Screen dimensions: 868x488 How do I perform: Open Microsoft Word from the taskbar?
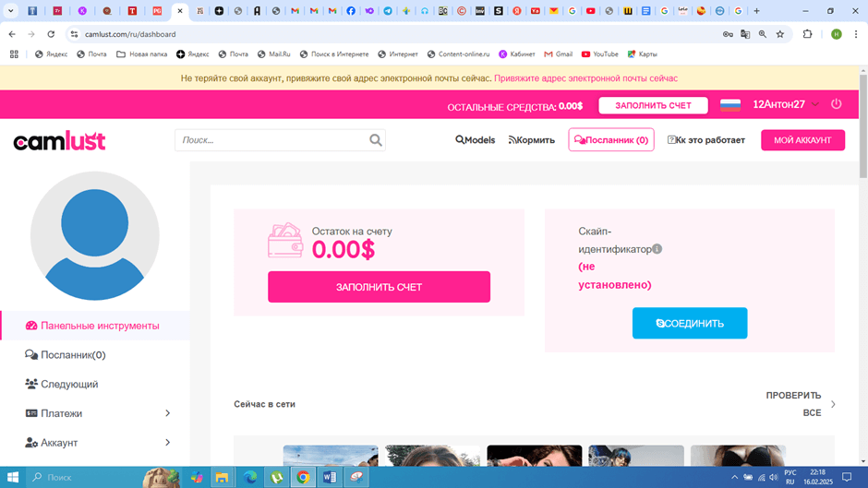[x=330, y=477]
